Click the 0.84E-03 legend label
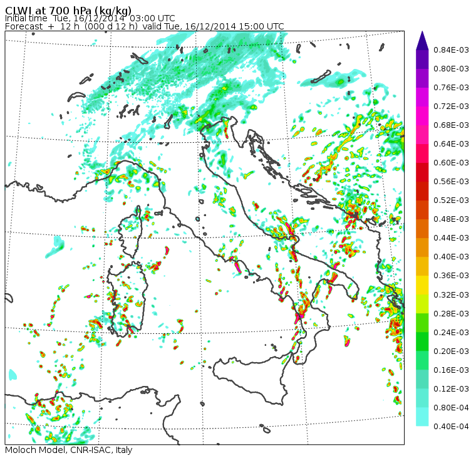 pyautogui.click(x=451, y=49)
